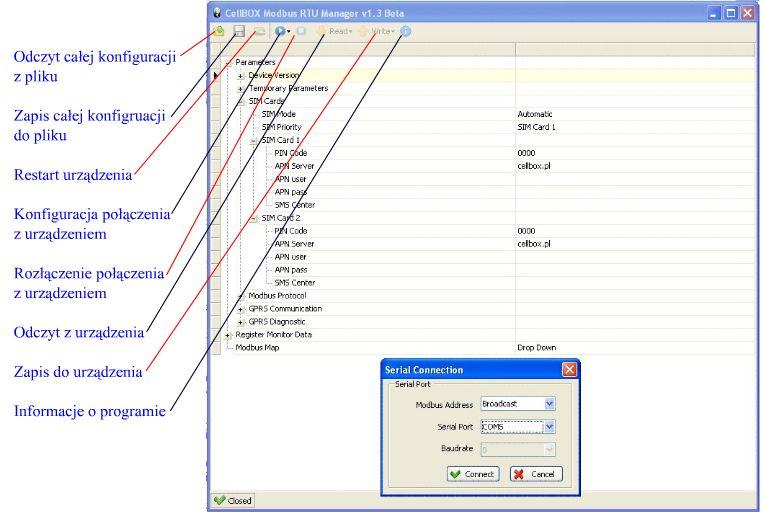Click SIM Card 2 PIN value 0000
764x512 pixels.
pos(526,231)
